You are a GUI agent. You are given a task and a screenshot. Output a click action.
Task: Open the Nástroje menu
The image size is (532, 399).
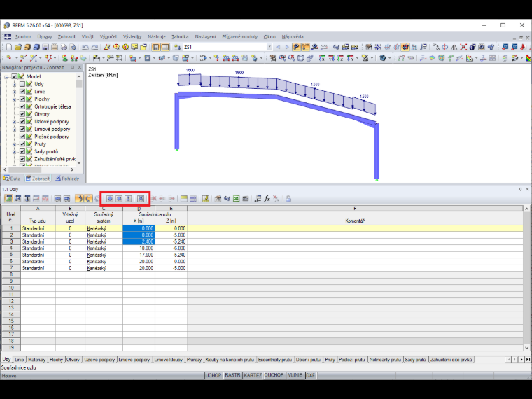coord(156,36)
